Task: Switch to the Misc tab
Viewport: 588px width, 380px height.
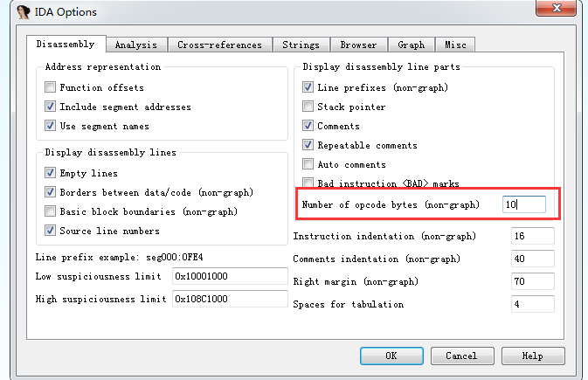Action: [x=455, y=45]
